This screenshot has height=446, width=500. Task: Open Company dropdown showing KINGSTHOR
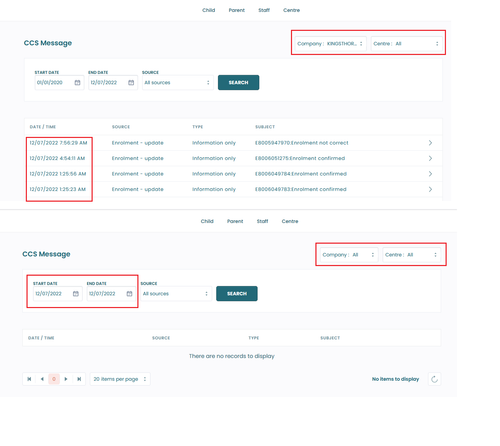click(330, 44)
